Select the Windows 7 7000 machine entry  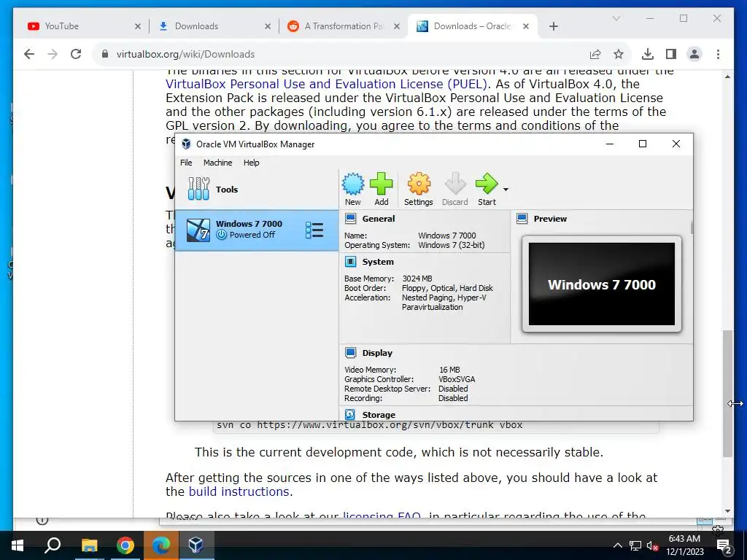click(257, 230)
